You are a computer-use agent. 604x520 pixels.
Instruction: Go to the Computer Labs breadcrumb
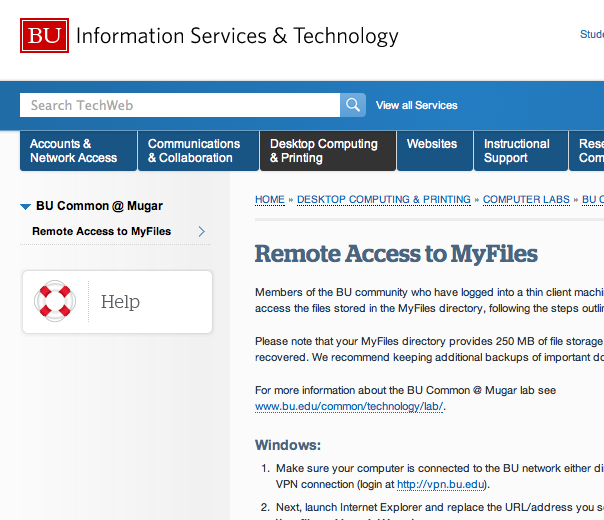click(x=526, y=200)
